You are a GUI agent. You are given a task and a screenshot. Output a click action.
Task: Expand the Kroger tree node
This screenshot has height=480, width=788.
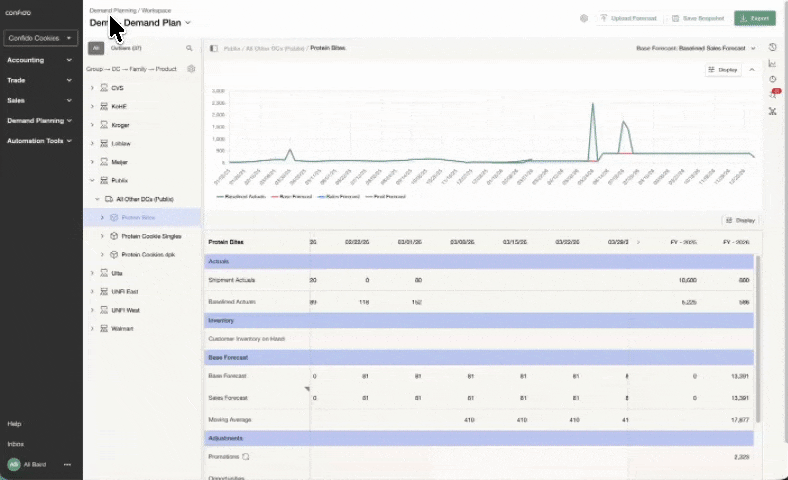[92, 125]
